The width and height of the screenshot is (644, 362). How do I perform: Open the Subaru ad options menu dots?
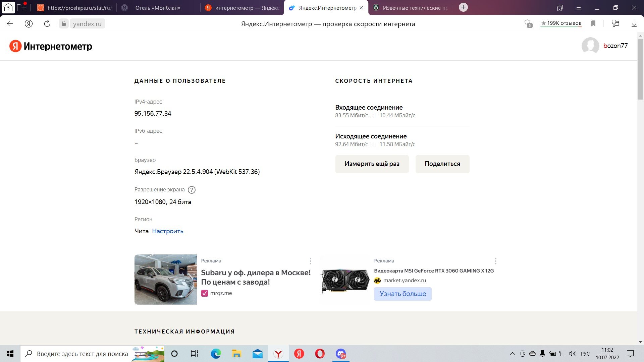coord(311,261)
